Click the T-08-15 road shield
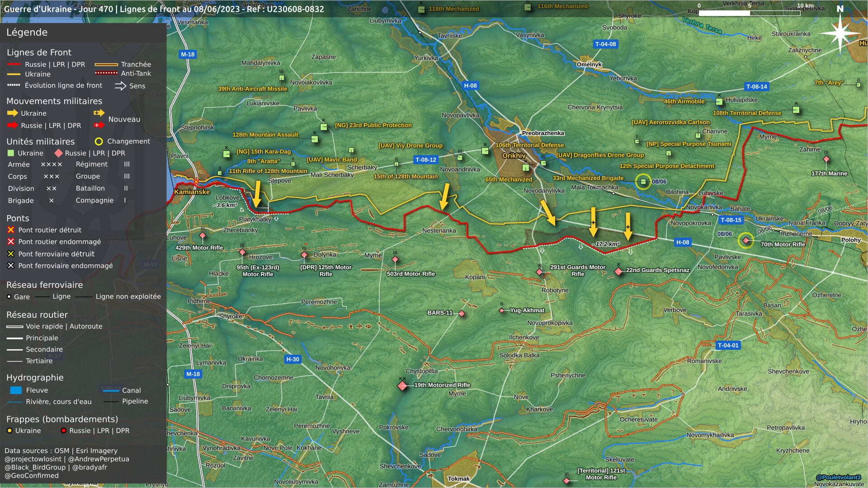The height and width of the screenshot is (488, 868). (731, 220)
